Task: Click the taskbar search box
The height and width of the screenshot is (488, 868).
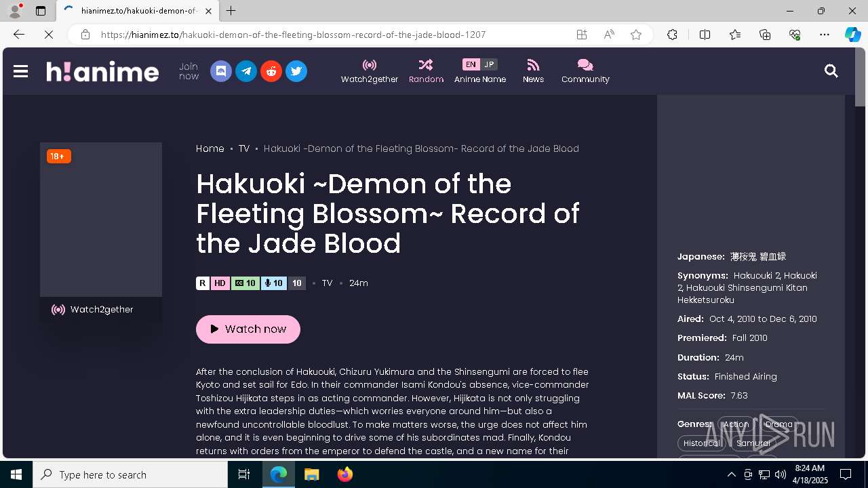Action: (130, 474)
